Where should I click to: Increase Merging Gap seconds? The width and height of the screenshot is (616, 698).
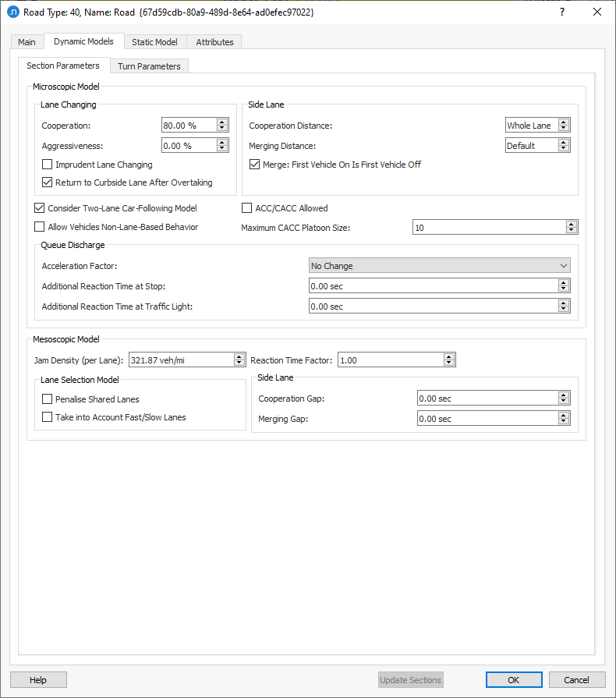pyautogui.click(x=564, y=415)
